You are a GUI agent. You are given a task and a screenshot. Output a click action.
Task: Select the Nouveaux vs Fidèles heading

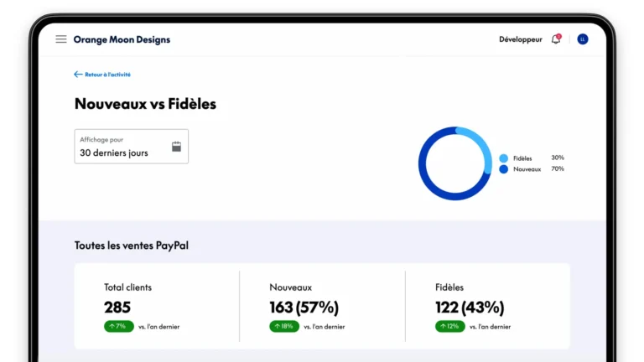click(145, 104)
